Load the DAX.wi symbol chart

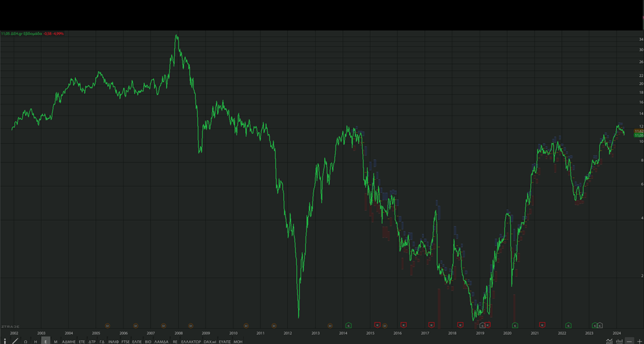210,342
